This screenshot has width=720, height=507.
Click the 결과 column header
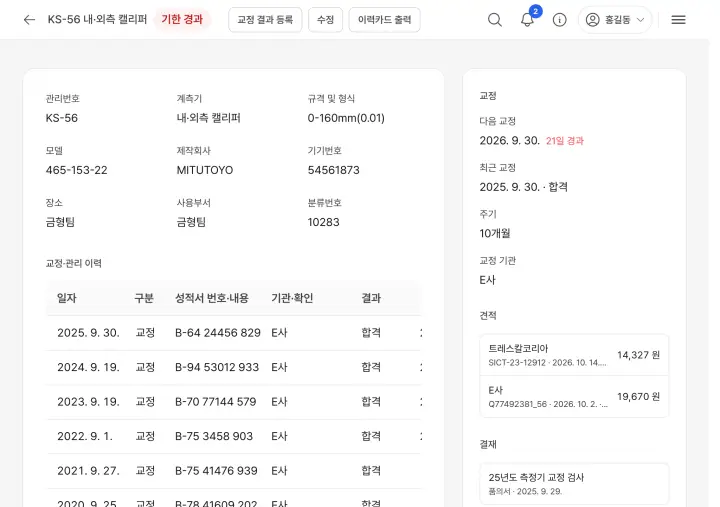371,298
